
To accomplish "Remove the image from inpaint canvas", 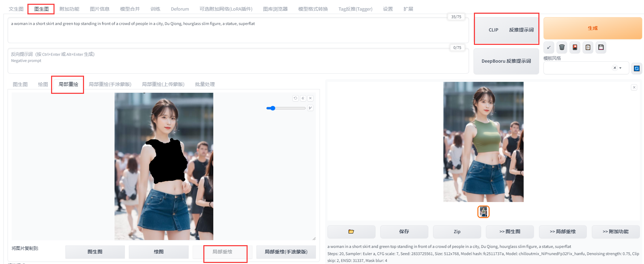I will 310,98.
